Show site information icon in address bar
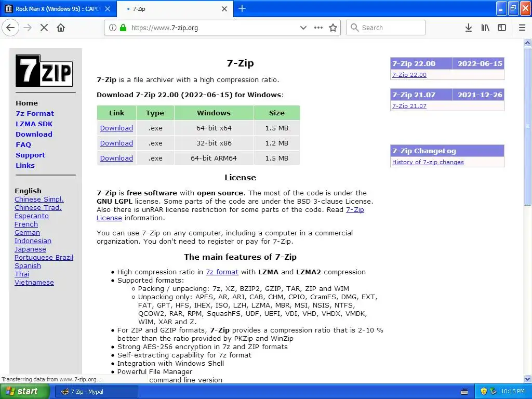The height and width of the screenshot is (399, 532). (112, 28)
